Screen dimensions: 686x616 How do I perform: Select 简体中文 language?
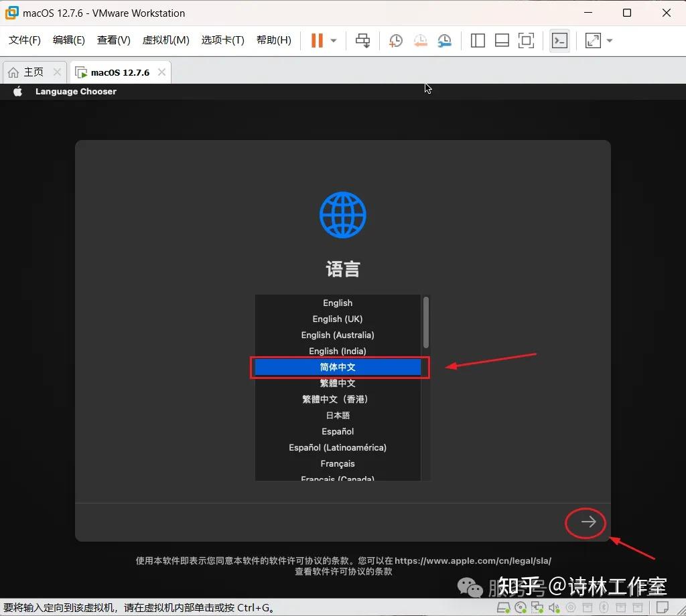coord(338,367)
